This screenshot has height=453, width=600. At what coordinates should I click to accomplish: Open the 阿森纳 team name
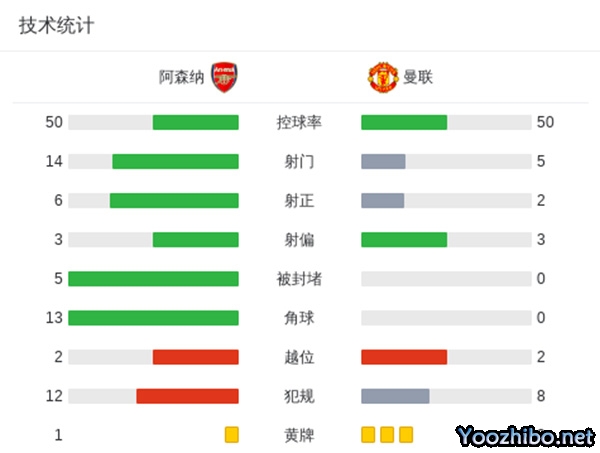181,77
